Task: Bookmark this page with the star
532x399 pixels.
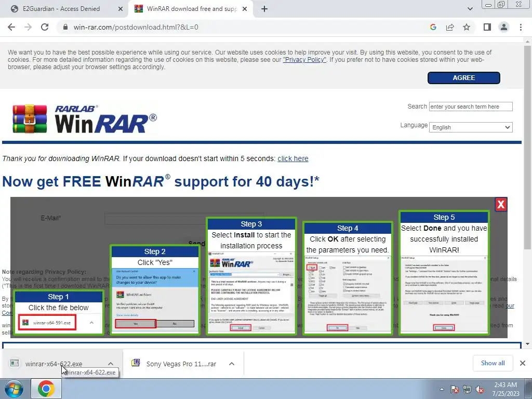Action: 467,27
